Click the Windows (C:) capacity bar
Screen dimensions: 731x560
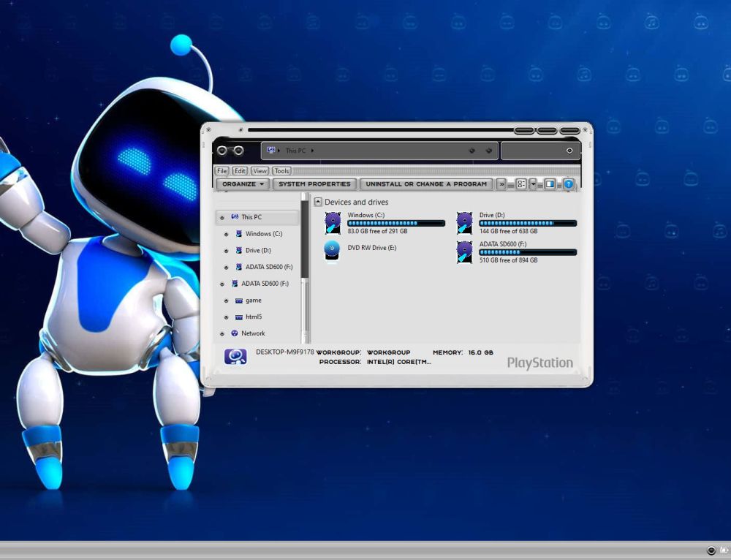coord(397,223)
